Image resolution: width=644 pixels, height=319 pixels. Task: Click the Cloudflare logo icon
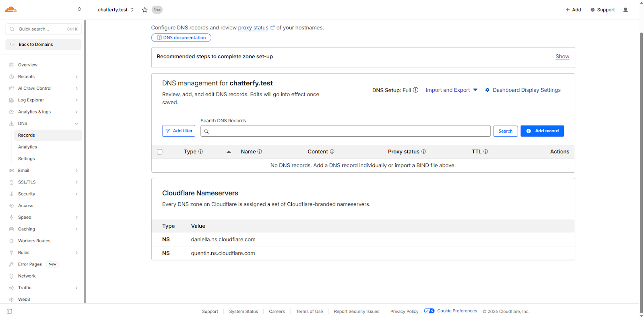[x=11, y=9]
